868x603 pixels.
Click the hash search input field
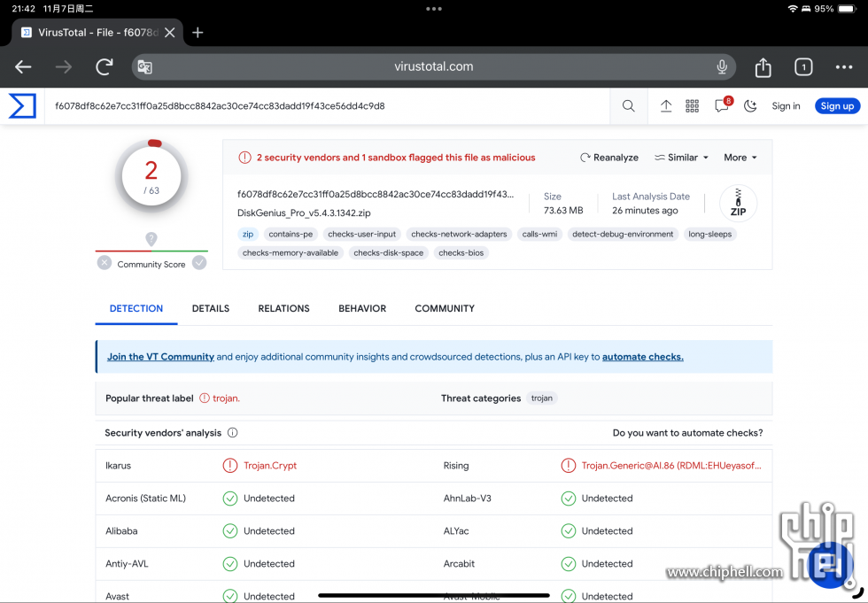[327, 105]
